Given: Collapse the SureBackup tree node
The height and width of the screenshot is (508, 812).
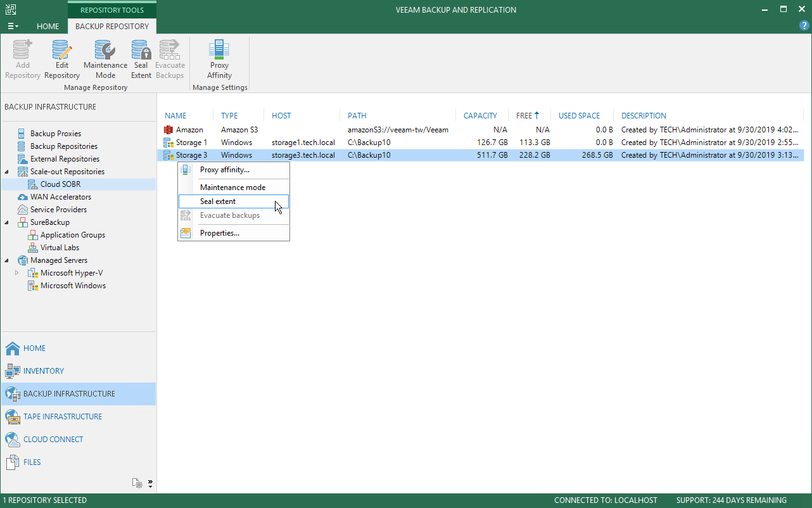Looking at the screenshot, I should tap(8, 222).
